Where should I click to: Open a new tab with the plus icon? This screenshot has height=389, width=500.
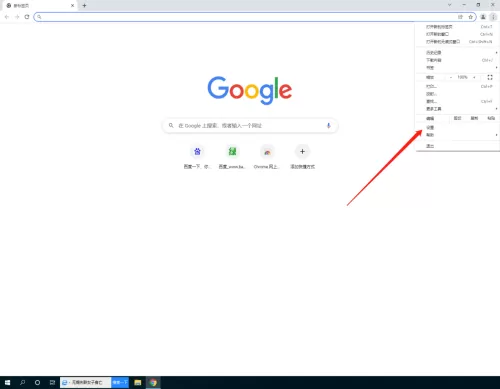84,5
